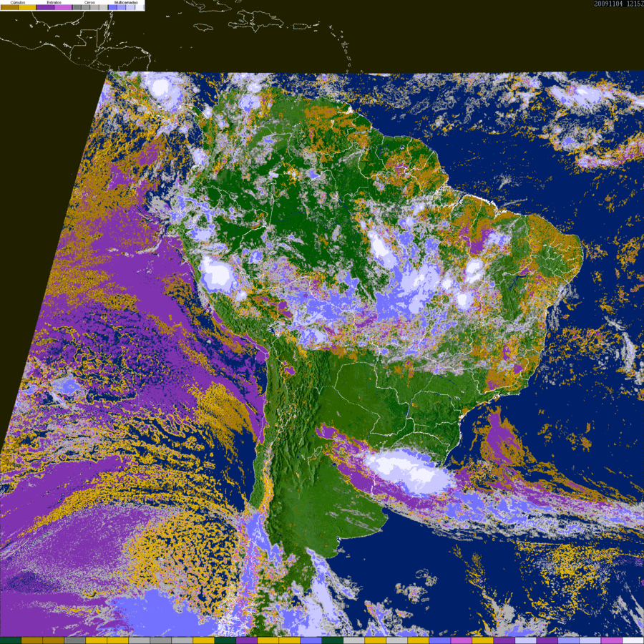Click the "20091104 1215Z" timestamp text
Screen dimensions: 644x644
click(618, 4)
